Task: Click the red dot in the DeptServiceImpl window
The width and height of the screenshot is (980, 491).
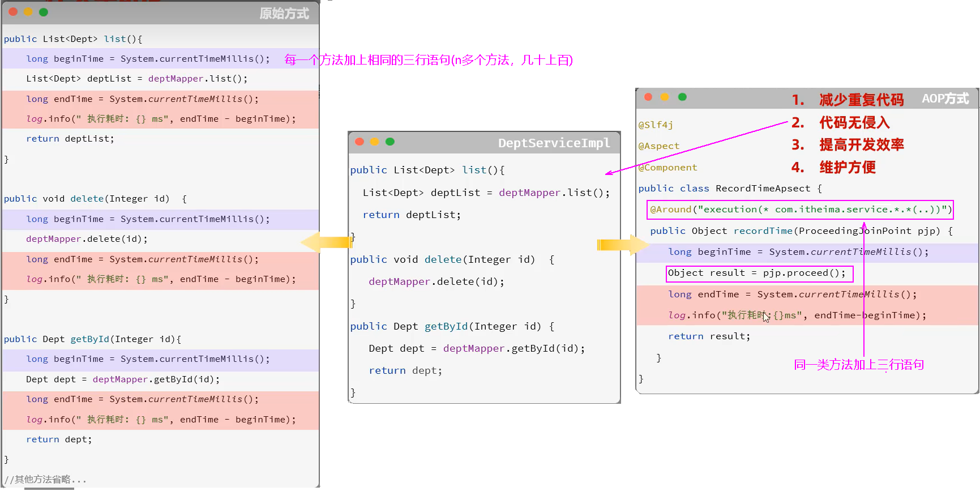Action: 360,142
